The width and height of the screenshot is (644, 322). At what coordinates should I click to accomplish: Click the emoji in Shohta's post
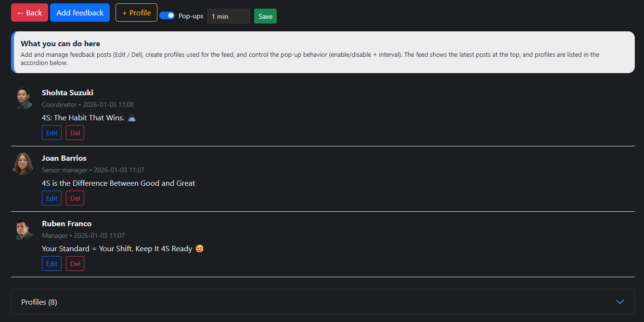132,117
